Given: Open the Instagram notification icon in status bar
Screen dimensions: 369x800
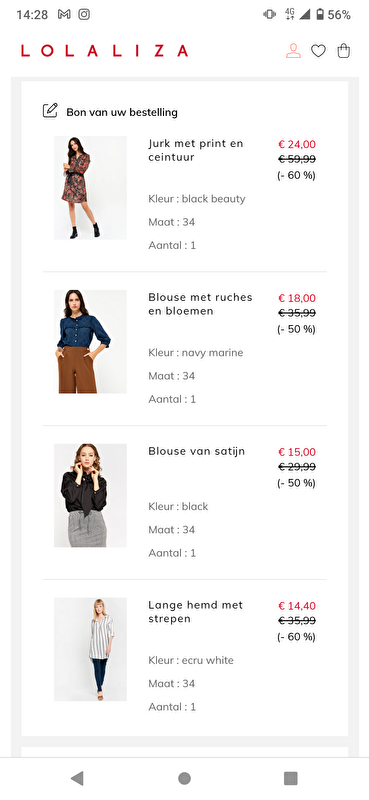Looking at the screenshot, I should click(84, 14).
